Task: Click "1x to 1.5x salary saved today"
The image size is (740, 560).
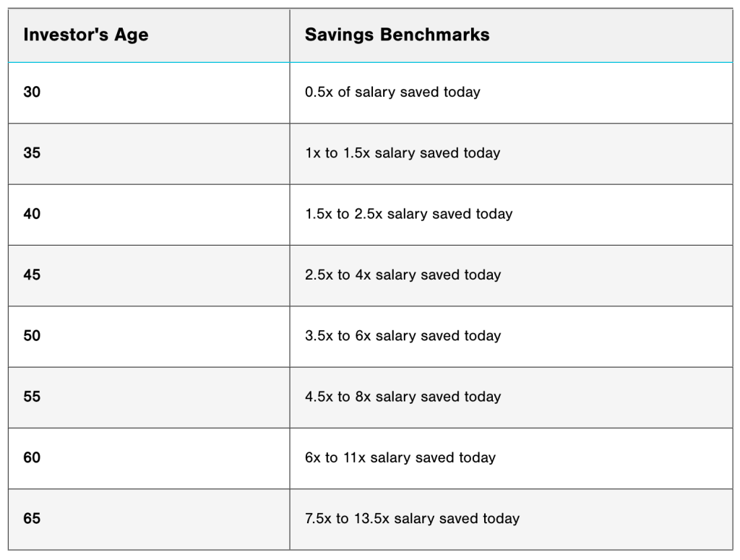Action: pos(403,153)
